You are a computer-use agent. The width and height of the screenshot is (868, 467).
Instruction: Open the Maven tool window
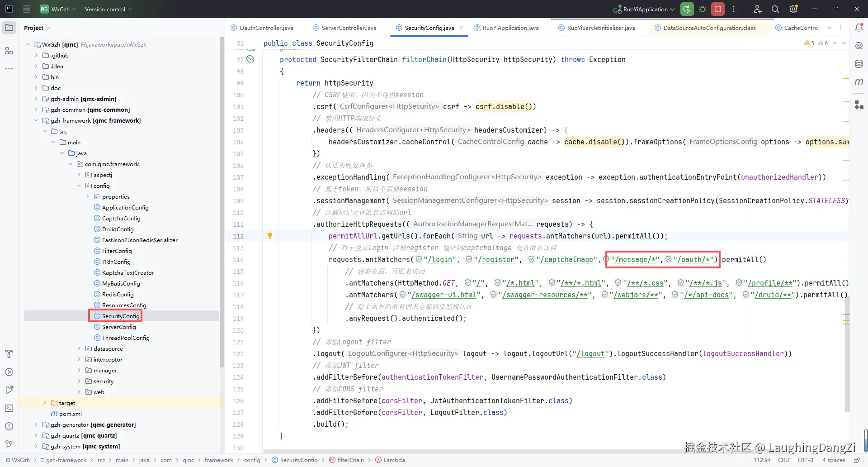[x=859, y=82]
